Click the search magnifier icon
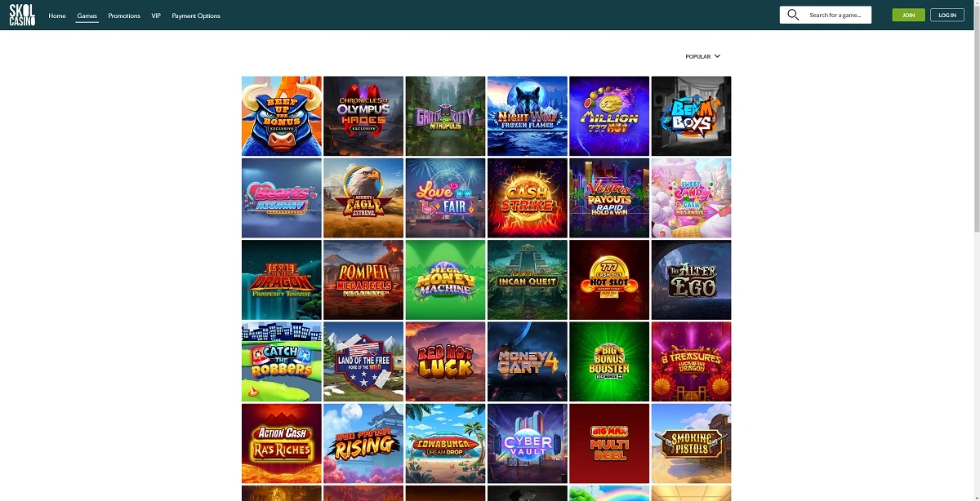The image size is (980, 501). click(793, 15)
